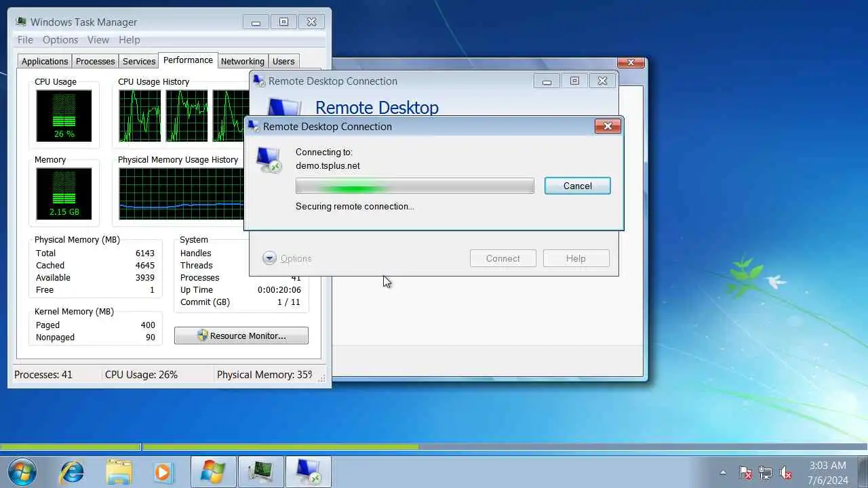Click 'Processes: 41' in the status bar
The height and width of the screenshot is (488, 868).
point(43,374)
